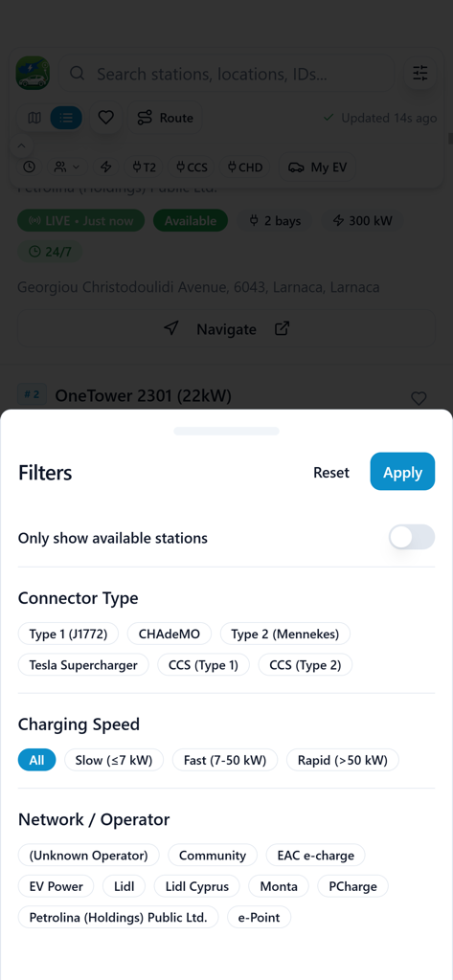Select the CHAdeMO connector chip
The width and height of the screenshot is (453, 980).
[170, 634]
